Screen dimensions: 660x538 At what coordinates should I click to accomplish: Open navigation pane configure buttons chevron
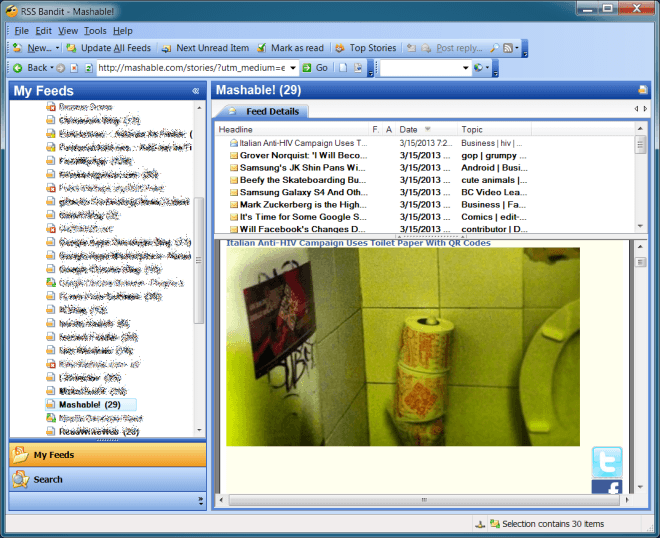coord(200,501)
